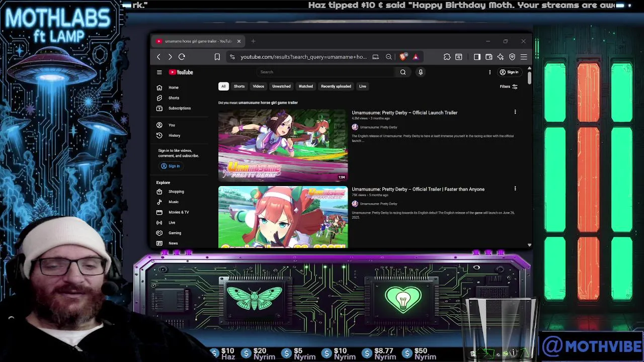Open 'Official Launch Trailer' video title
644x362 pixels.
click(x=405, y=113)
